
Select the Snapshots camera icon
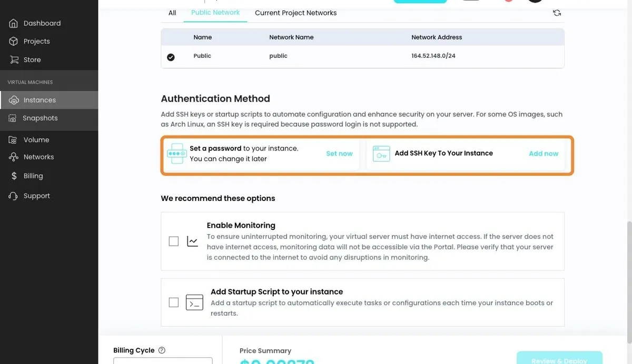coord(13,118)
